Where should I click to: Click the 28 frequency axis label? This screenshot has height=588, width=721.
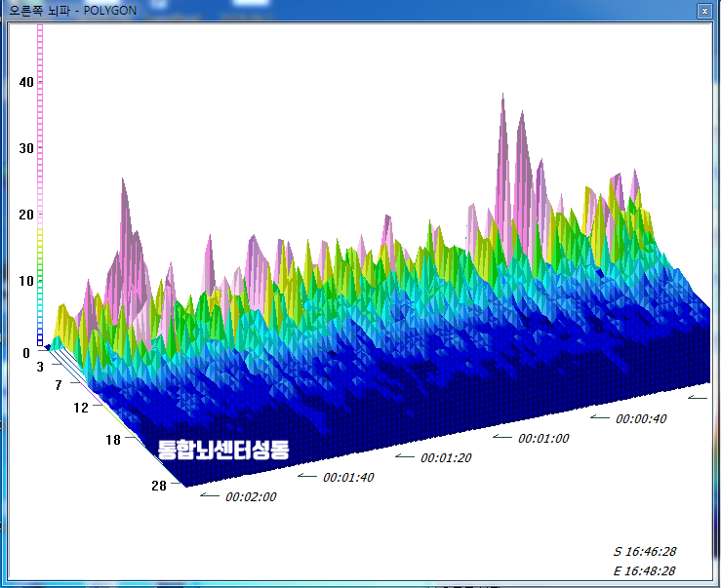158,486
